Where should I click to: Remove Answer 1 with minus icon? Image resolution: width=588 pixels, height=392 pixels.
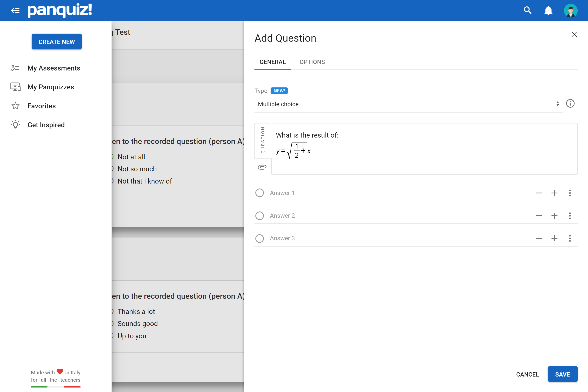pos(539,193)
